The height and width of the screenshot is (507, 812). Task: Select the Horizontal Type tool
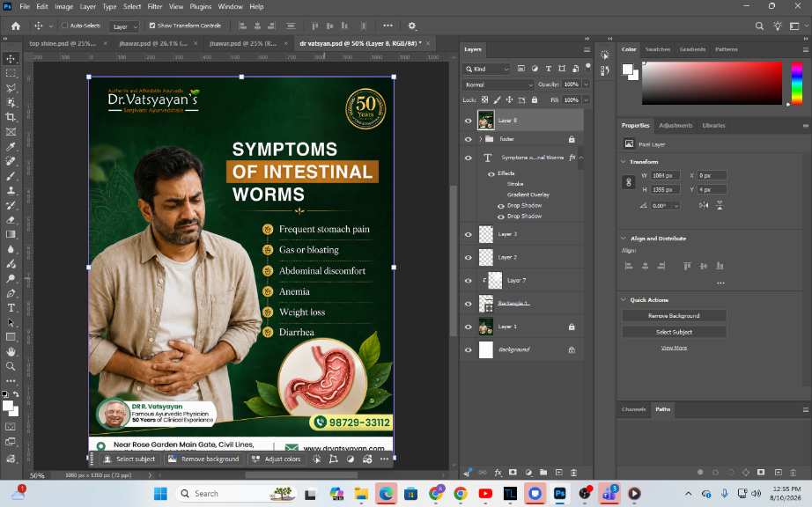[x=11, y=308]
